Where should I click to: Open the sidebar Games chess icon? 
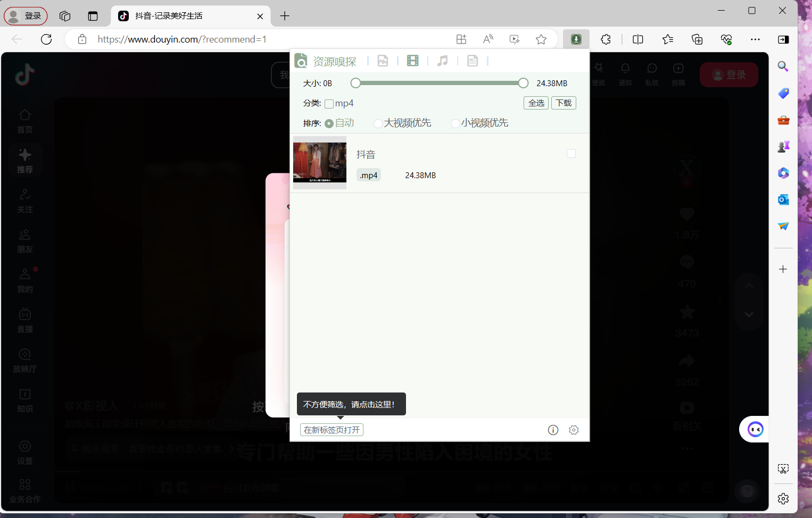tap(783, 146)
